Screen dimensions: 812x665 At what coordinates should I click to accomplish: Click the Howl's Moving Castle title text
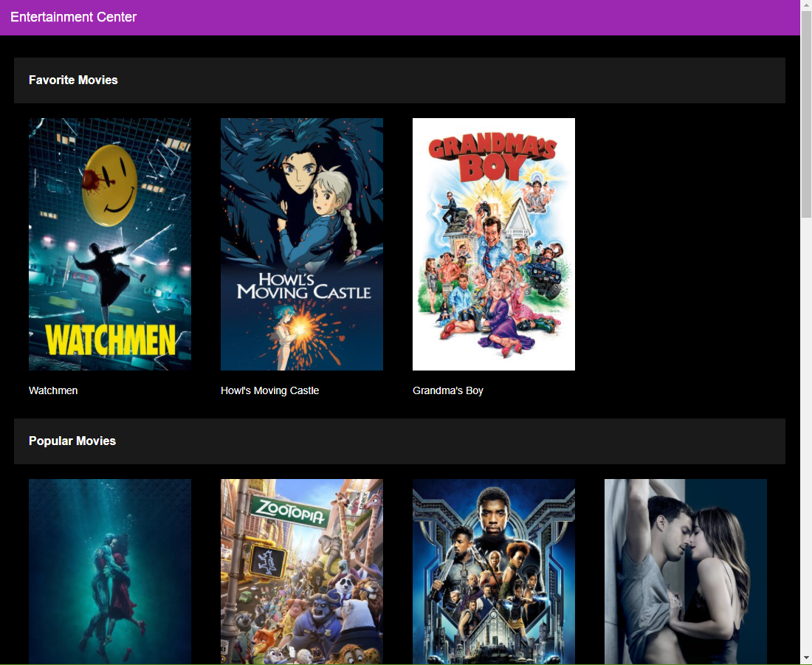click(x=269, y=390)
